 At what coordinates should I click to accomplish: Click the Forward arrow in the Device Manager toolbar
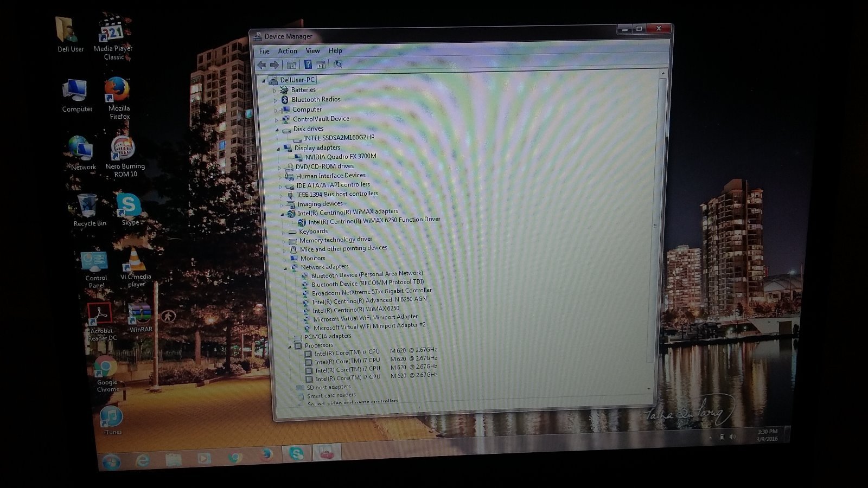point(275,65)
